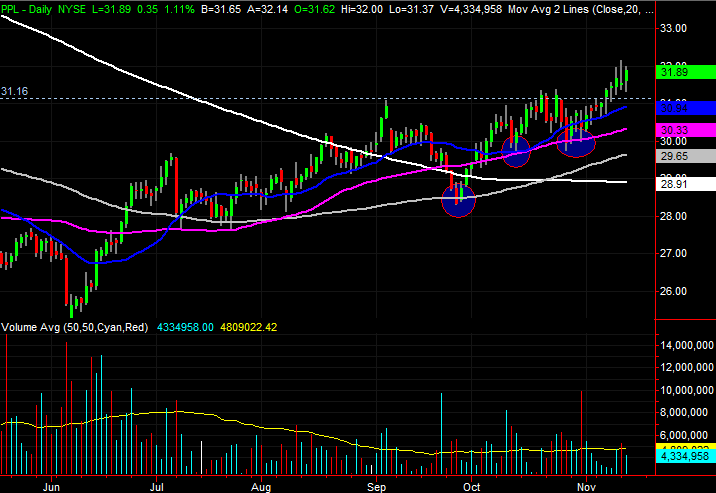Click the NYSE exchange label
This screenshot has width=716, height=493.
[72, 9]
